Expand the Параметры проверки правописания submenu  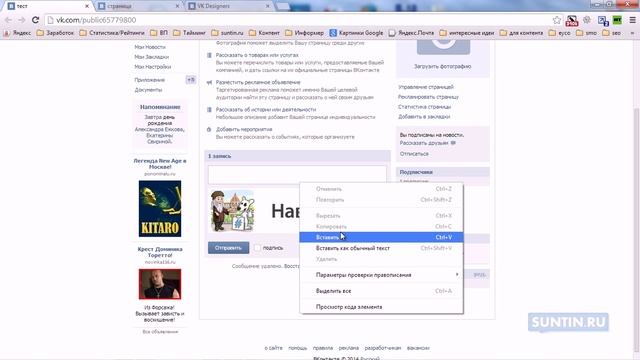point(381,275)
